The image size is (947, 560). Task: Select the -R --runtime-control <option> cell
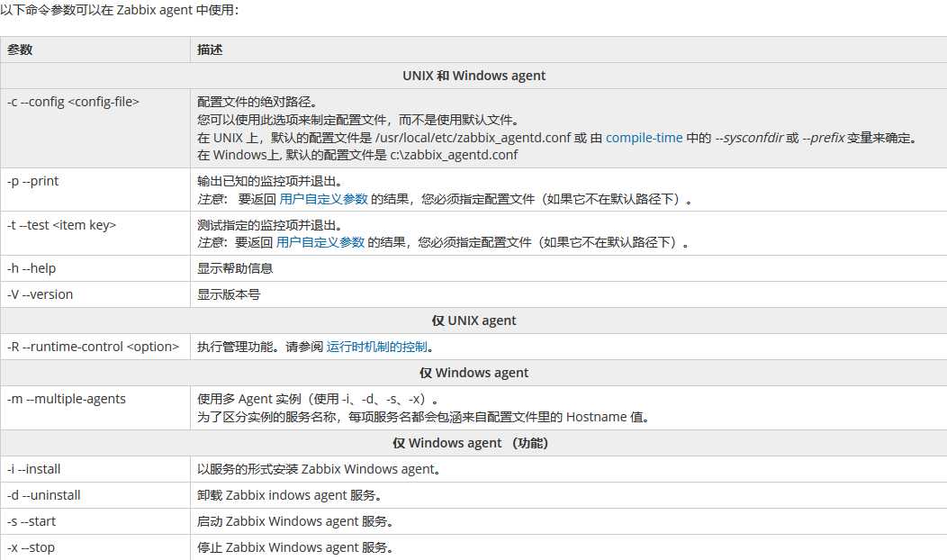pos(95,347)
